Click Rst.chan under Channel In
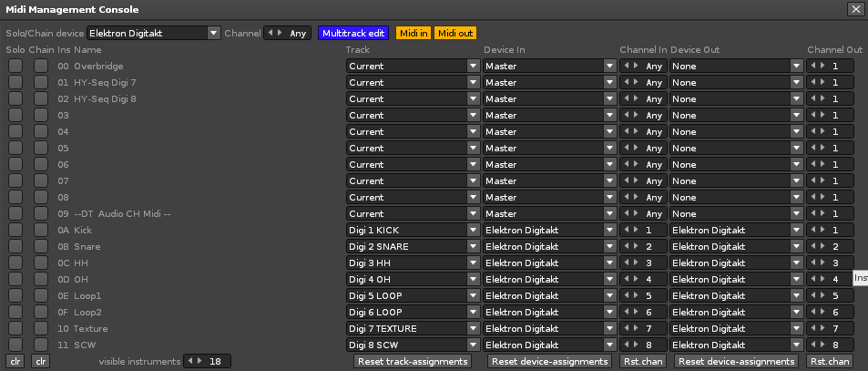Screen dimensions: 868x371 (x=643, y=362)
